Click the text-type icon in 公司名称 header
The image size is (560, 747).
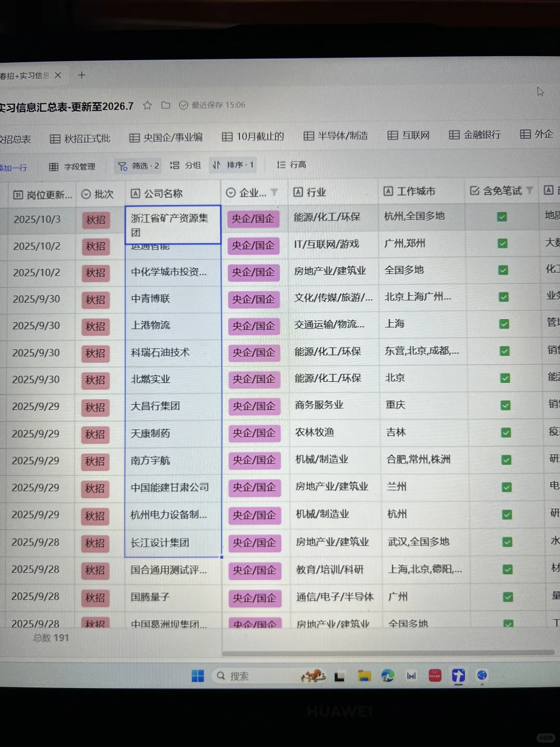(x=135, y=193)
